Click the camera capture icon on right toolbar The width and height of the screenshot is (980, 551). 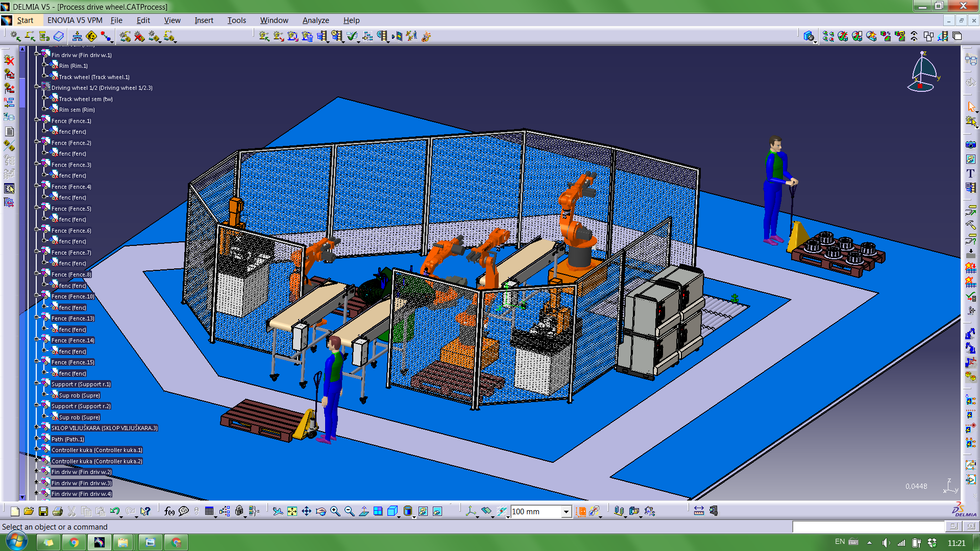(x=970, y=145)
